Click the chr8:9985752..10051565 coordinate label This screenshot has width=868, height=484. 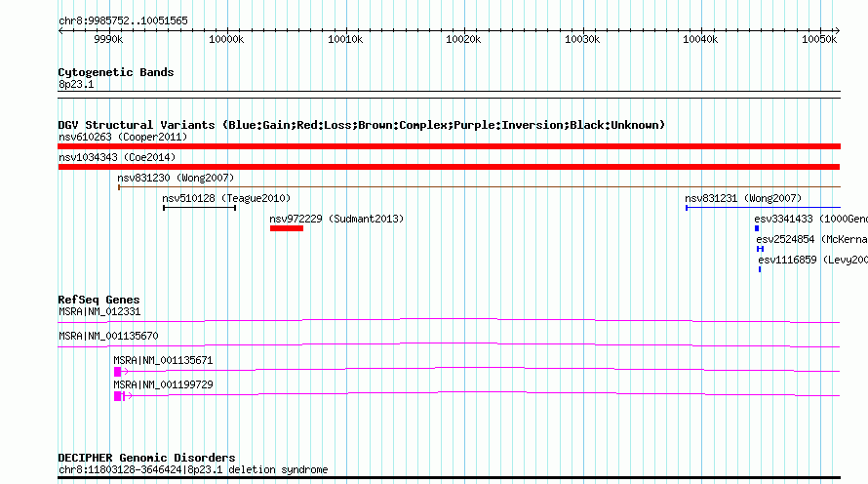(123, 21)
